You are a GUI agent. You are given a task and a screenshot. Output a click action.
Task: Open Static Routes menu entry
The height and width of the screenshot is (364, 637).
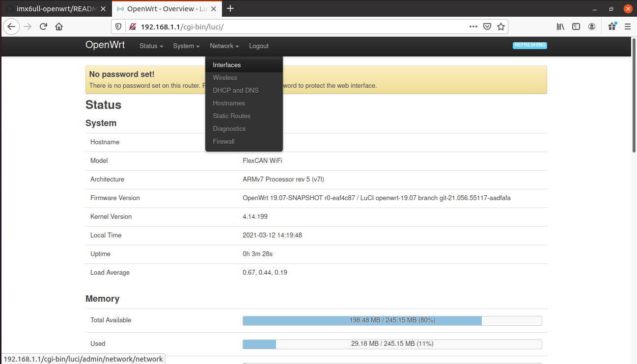(244, 116)
